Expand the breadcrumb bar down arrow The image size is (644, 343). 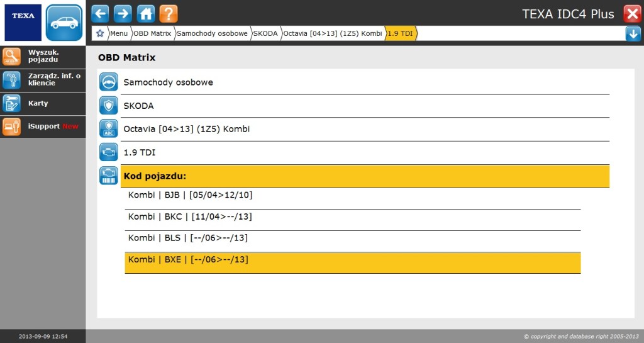tap(633, 33)
